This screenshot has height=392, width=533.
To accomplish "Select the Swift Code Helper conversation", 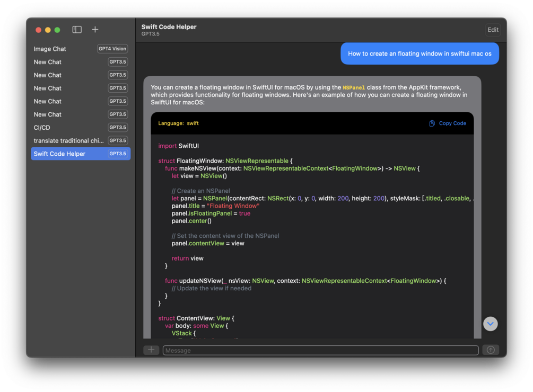I will pos(81,154).
